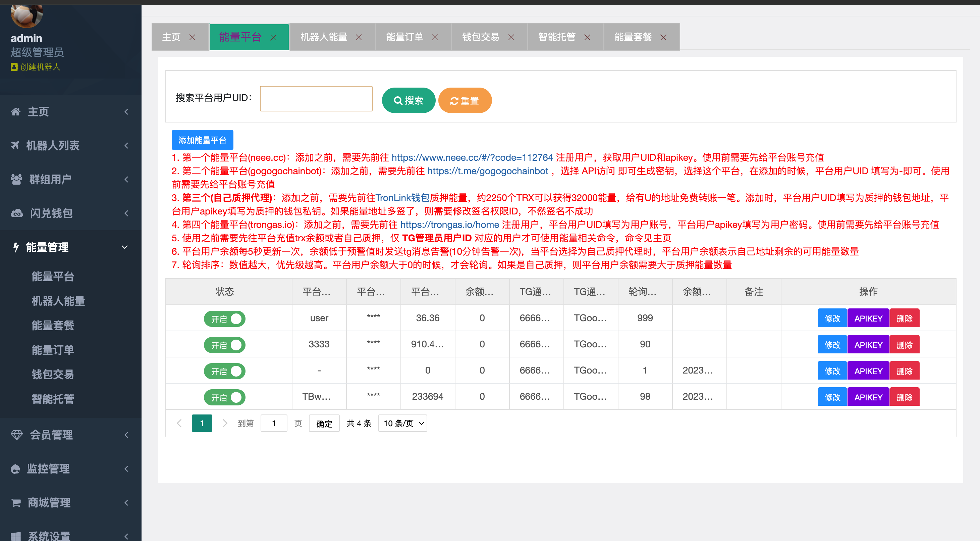Open the 10 条/页 page-size dropdown
This screenshot has width=980, height=541.
click(x=402, y=423)
